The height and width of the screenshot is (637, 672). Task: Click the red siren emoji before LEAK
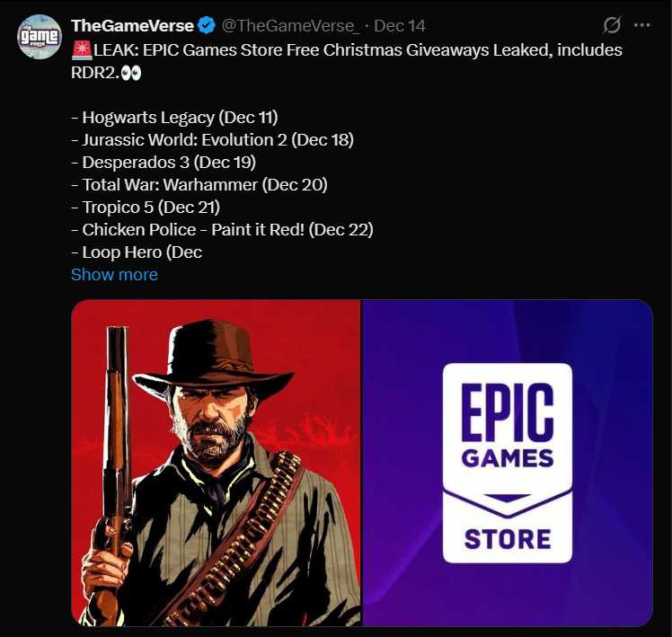click(x=82, y=50)
